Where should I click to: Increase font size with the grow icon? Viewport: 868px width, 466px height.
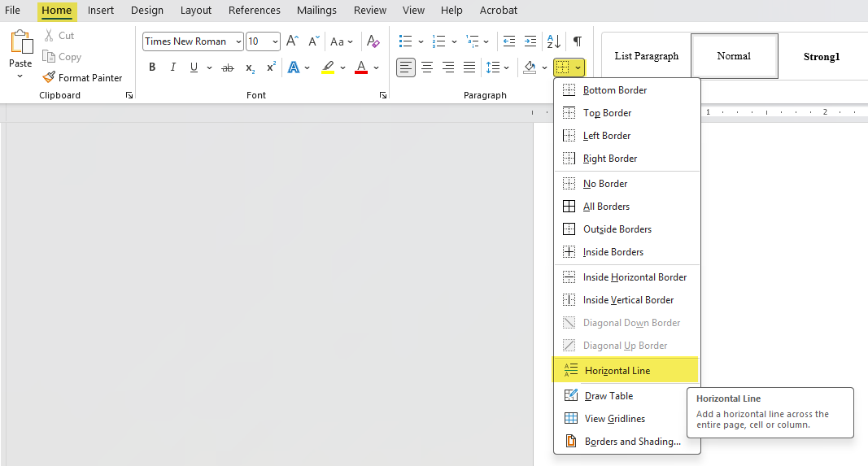pyautogui.click(x=292, y=41)
